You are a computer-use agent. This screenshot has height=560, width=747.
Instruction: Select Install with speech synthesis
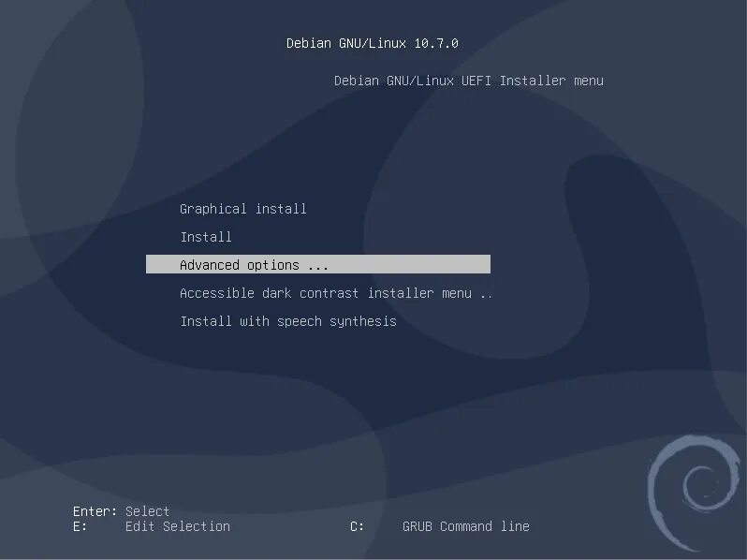288,321
